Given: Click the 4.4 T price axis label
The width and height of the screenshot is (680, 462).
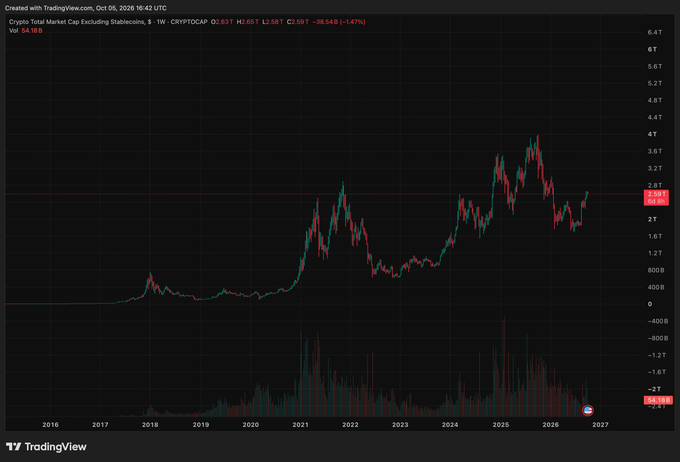Looking at the screenshot, I should click(655, 118).
